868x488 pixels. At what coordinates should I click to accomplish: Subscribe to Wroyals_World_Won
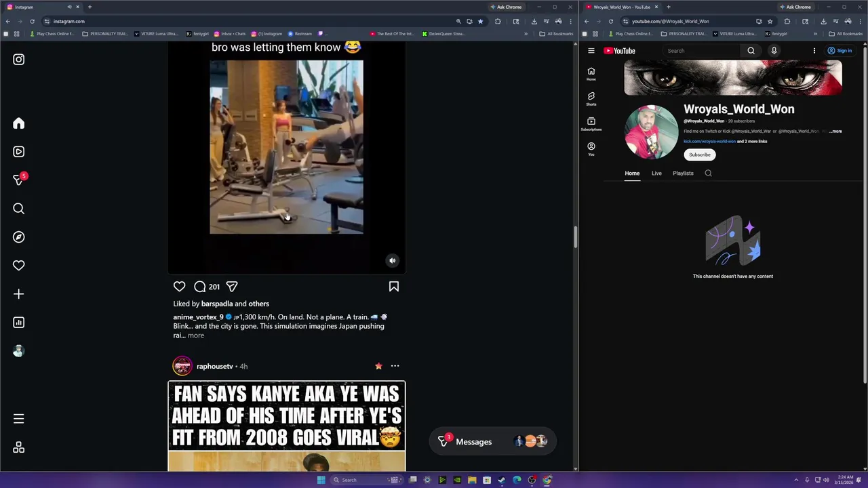click(x=700, y=155)
